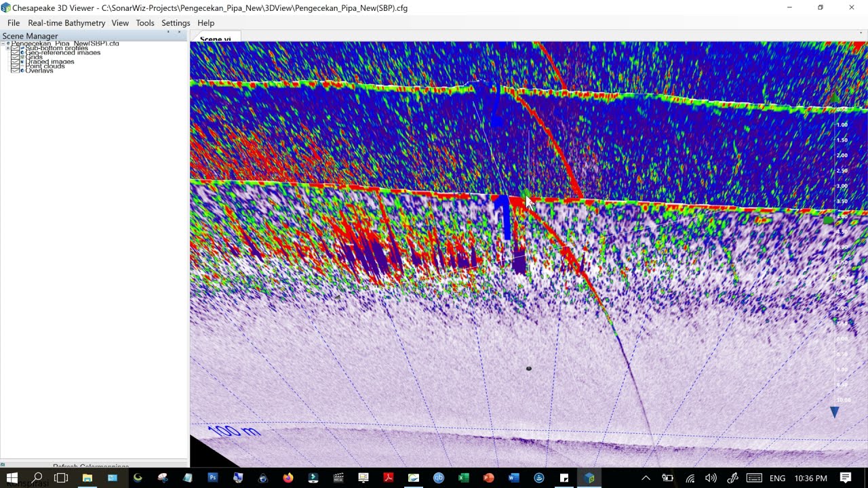The width and height of the screenshot is (868, 488).
Task: Toggle the Overlays checkbox
Action: (x=16, y=70)
